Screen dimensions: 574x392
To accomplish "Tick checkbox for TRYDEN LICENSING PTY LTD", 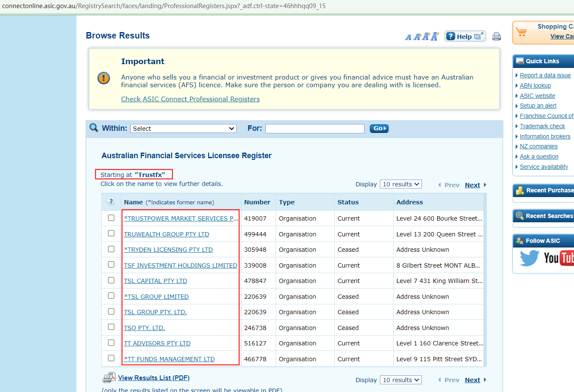I will [111, 249].
